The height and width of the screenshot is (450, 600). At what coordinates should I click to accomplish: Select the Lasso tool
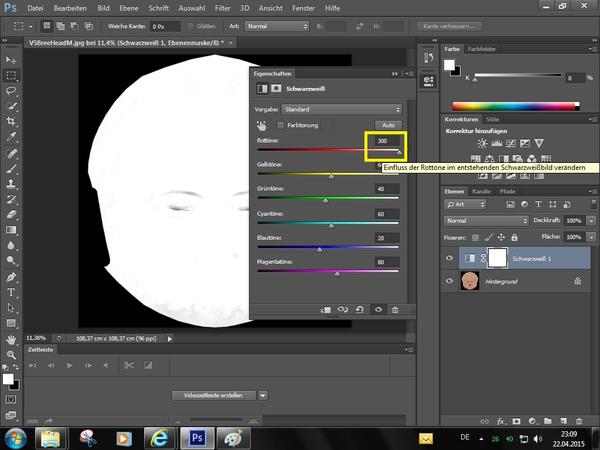(11, 91)
